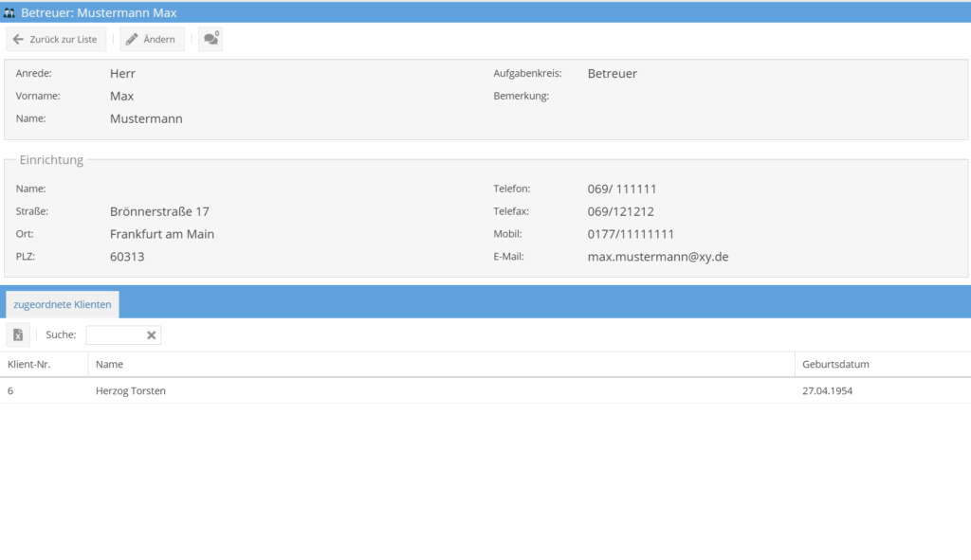This screenshot has width=971, height=560.
Task: Click the Telefax value 069/121212
Action: coord(620,211)
